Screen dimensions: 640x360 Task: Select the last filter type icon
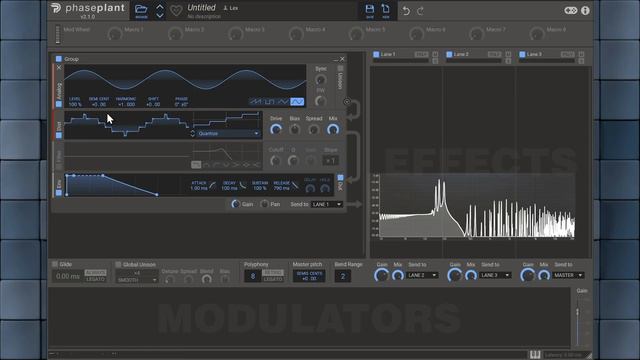[256, 164]
